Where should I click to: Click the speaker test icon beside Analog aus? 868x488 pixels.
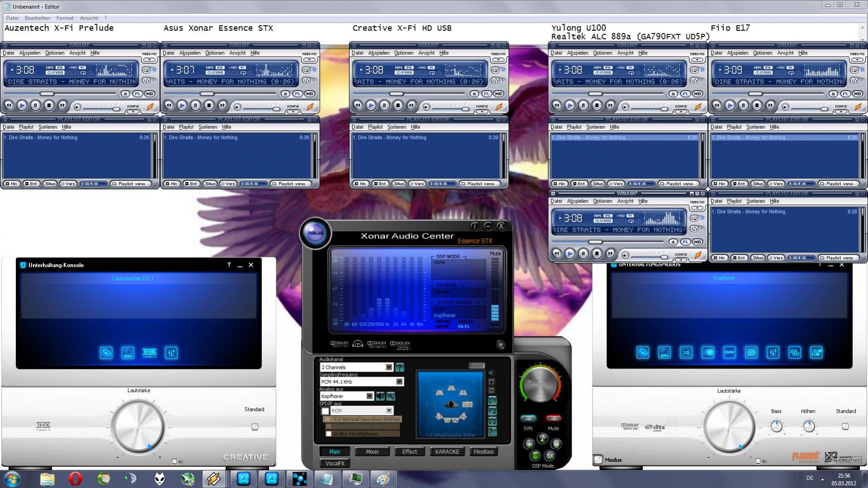click(380, 396)
